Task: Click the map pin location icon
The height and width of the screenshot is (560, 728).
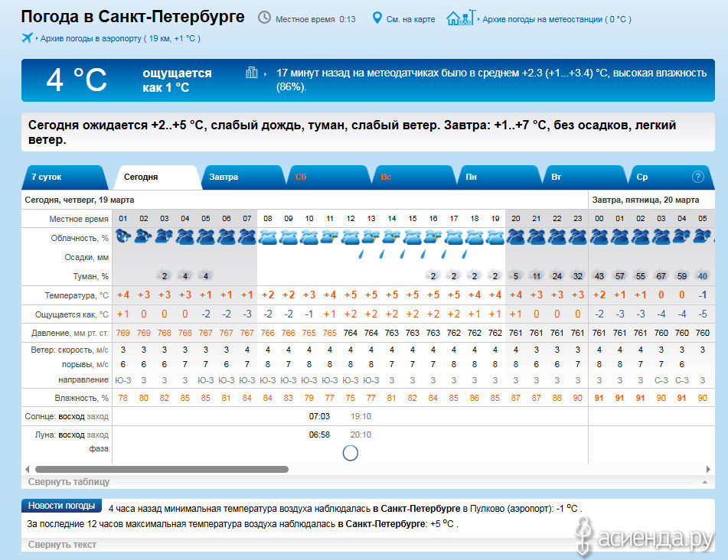Action: pyautogui.click(x=377, y=18)
